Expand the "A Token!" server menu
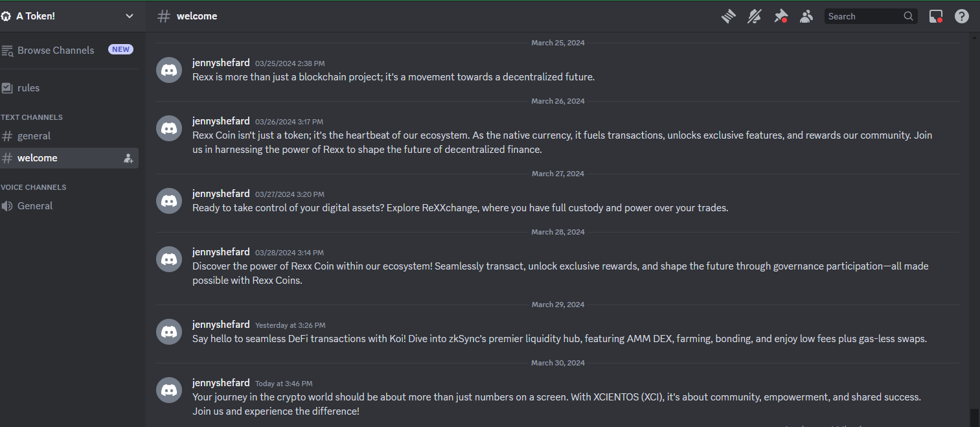Screen dimensions: 980x427 (130, 16)
